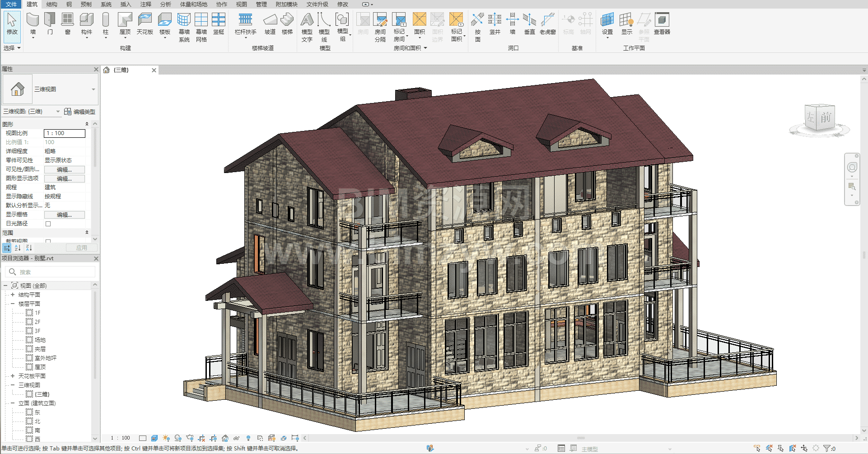Click the 屋顶 (Roof) tool icon
The height and width of the screenshot is (454, 868).
click(x=125, y=20)
